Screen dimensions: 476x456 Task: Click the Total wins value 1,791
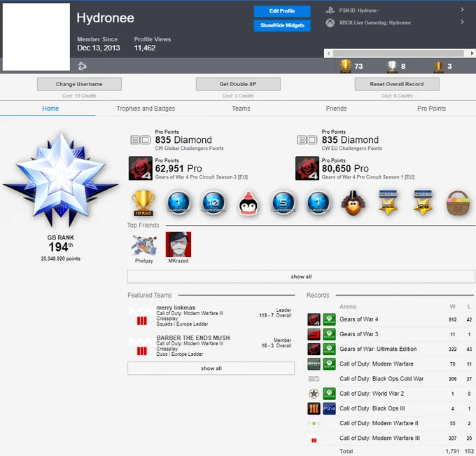[452, 451]
